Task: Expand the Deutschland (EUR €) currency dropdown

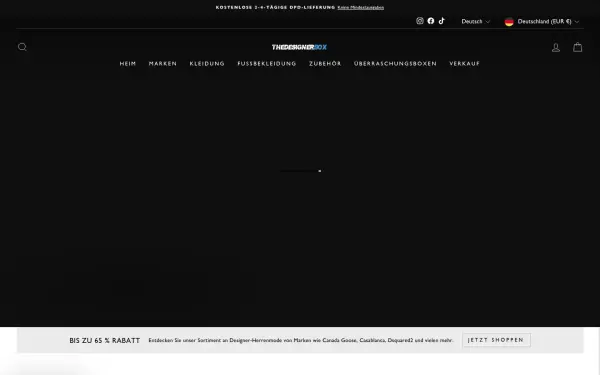Action: tap(541, 22)
